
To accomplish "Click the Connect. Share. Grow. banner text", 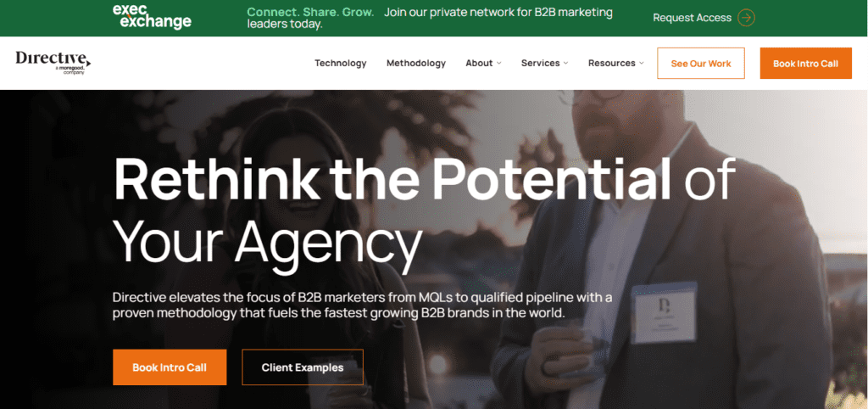I will tap(310, 12).
